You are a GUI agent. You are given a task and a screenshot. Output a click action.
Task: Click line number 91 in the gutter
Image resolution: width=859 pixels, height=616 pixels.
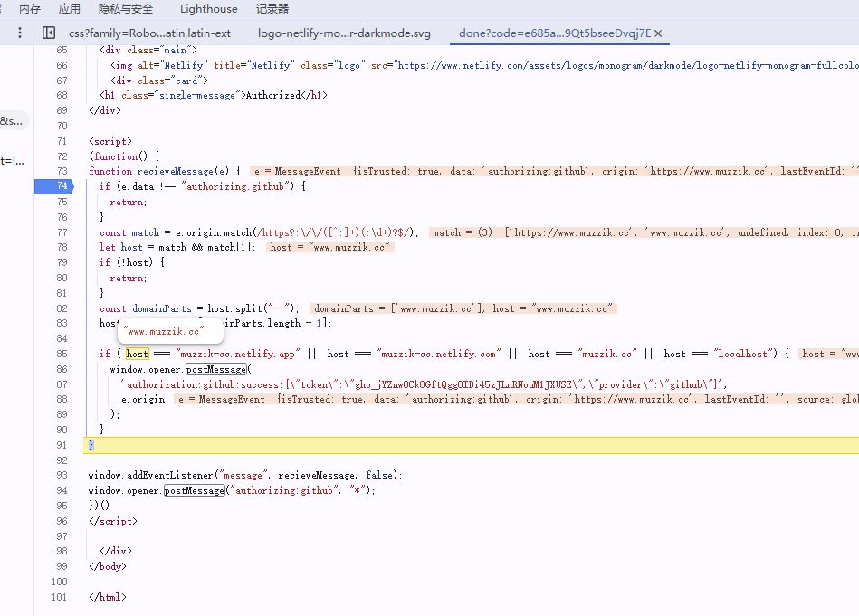point(62,445)
